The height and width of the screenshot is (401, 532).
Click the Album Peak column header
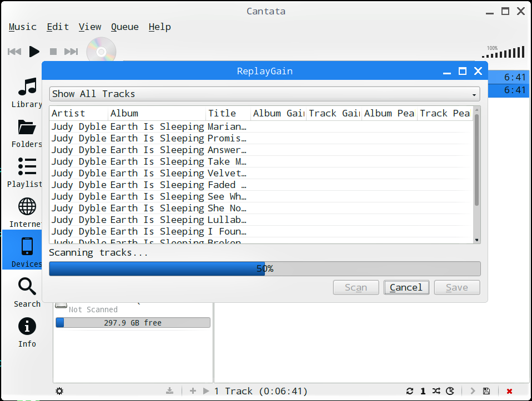click(x=389, y=113)
